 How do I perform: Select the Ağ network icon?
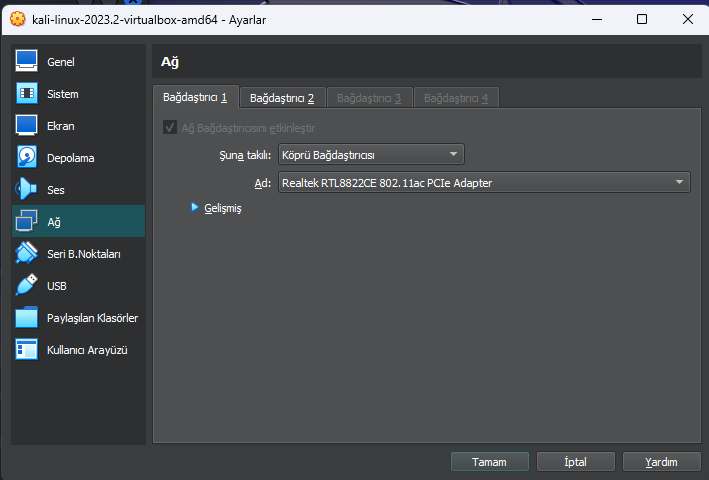26,221
